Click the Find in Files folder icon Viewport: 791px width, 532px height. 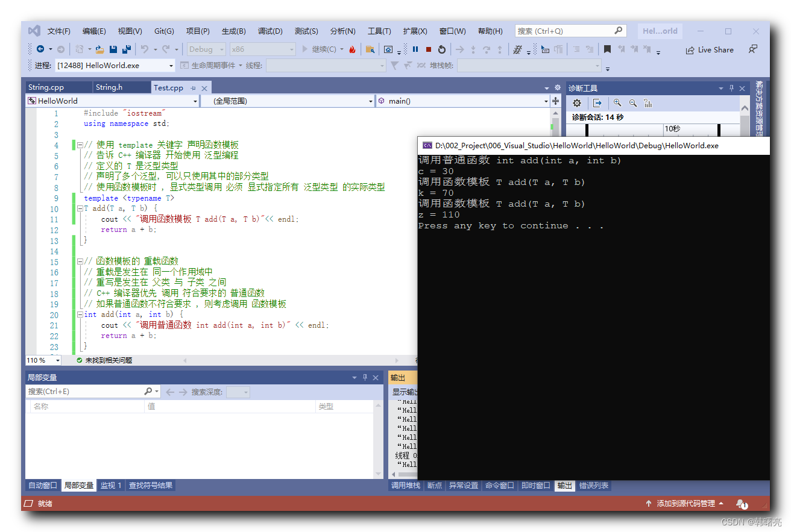pyautogui.click(x=370, y=49)
